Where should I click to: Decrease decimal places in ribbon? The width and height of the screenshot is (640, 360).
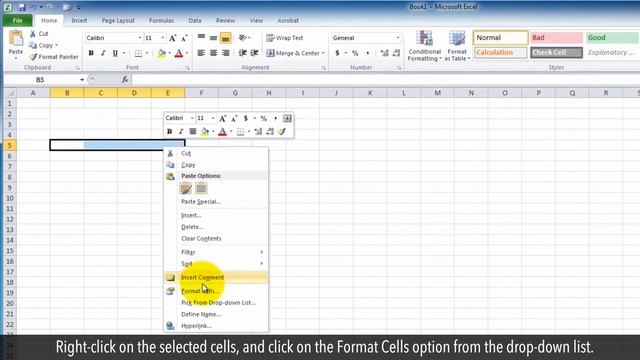point(396,53)
